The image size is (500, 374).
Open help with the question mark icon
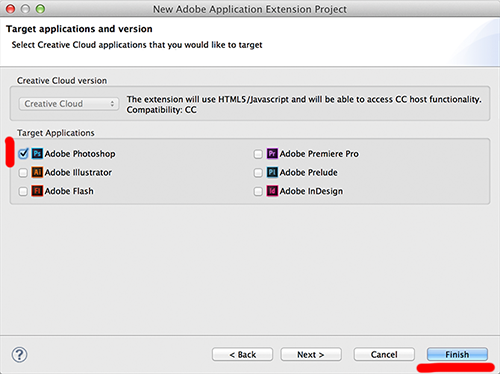point(19,355)
